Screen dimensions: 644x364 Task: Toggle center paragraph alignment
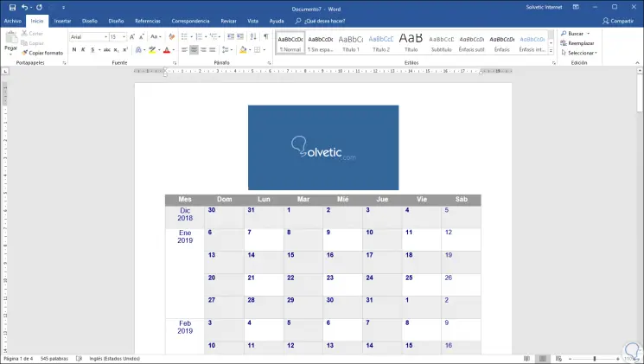tap(194, 49)
